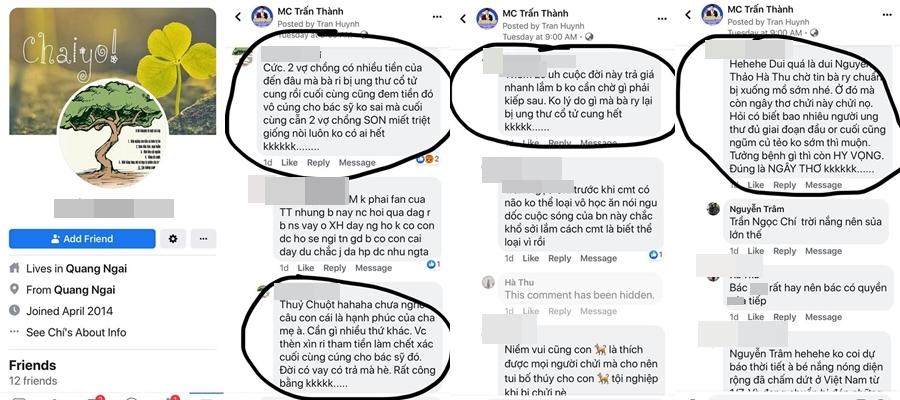Tap back arrow in fourth panel
900x400 pixels.
(x=688, y=16)
